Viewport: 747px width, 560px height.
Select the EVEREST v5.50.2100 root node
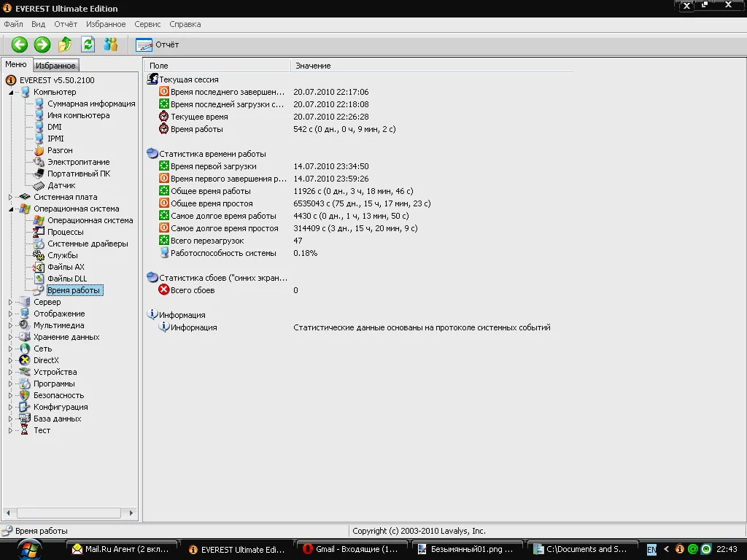(57, 80)
